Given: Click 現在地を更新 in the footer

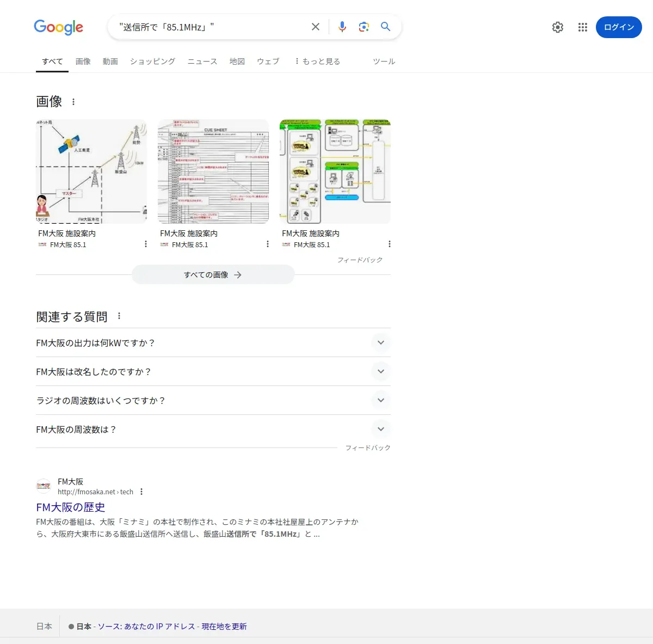Looking at the screenshot, I should (224, 627).
